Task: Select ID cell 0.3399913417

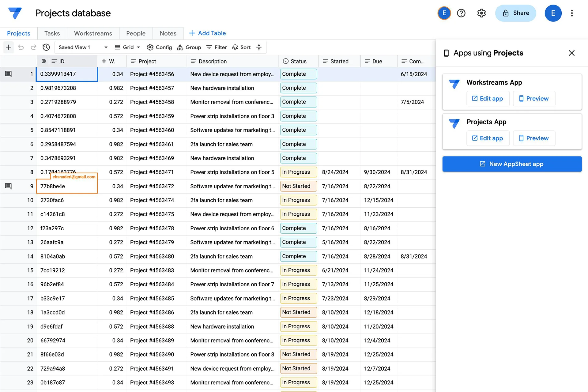Action: click(x=67, y=74)
